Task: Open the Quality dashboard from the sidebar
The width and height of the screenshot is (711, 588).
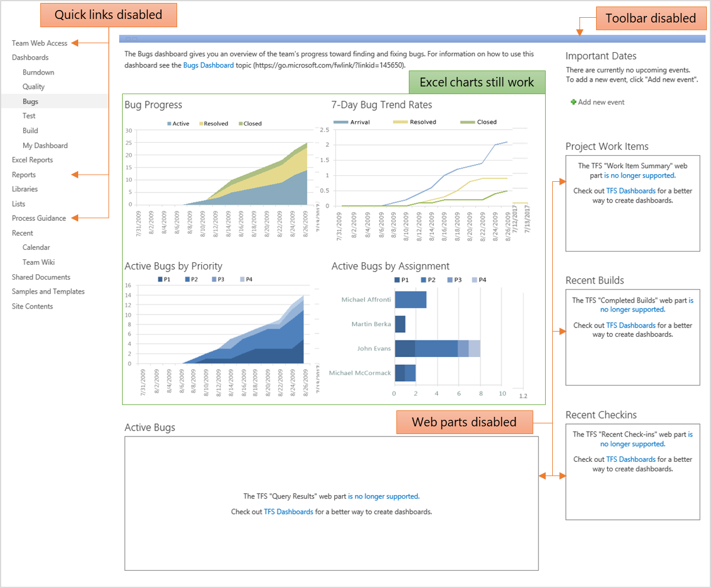Action: click(x=35, y=86)
